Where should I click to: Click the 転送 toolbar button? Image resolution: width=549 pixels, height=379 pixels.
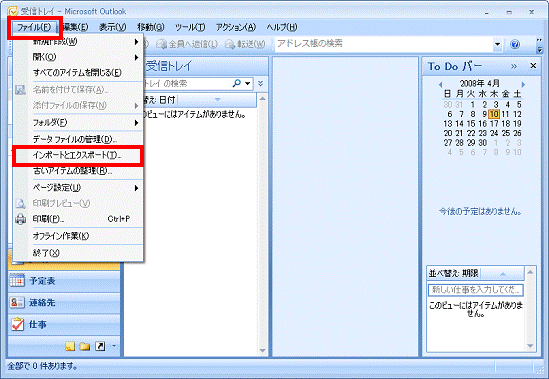245,44
